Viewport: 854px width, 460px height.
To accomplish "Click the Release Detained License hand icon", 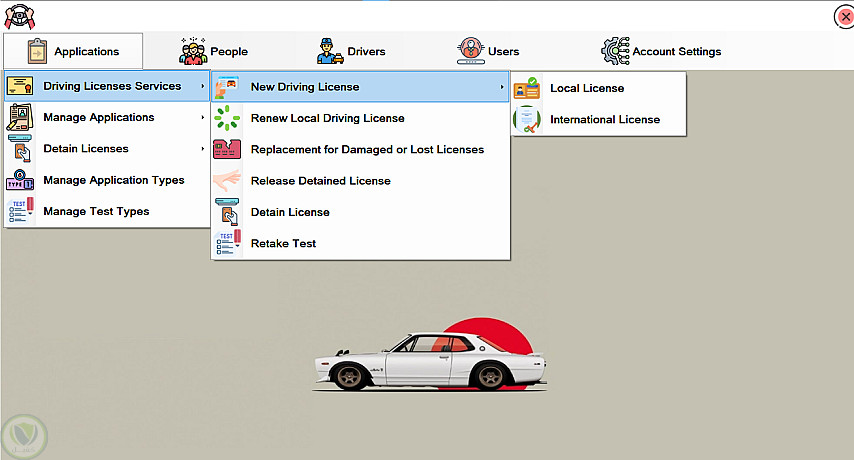I will tap(227, 181).
